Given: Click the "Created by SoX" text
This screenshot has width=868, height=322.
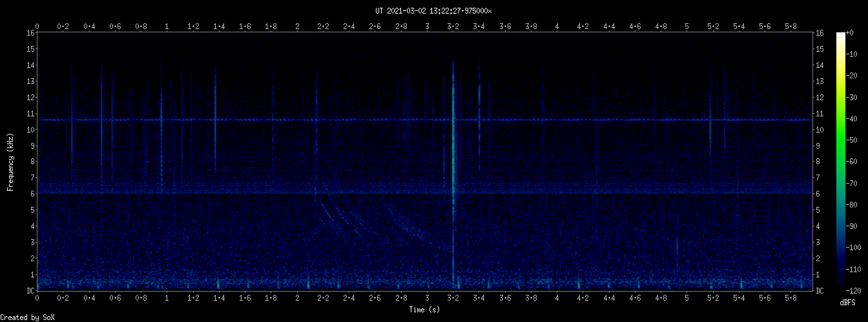Looking at the screenshot, I should [27, 317].
